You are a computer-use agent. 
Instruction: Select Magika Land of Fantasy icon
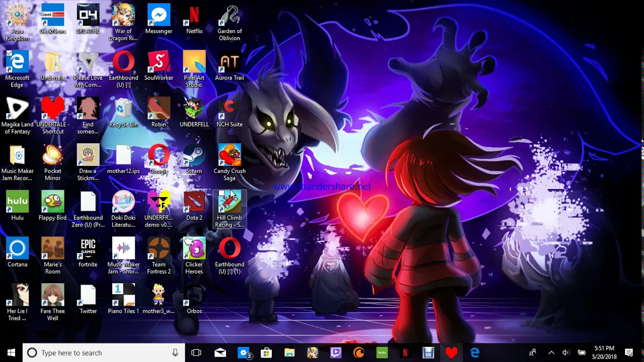pyautogui.click(x=17, y=116)
